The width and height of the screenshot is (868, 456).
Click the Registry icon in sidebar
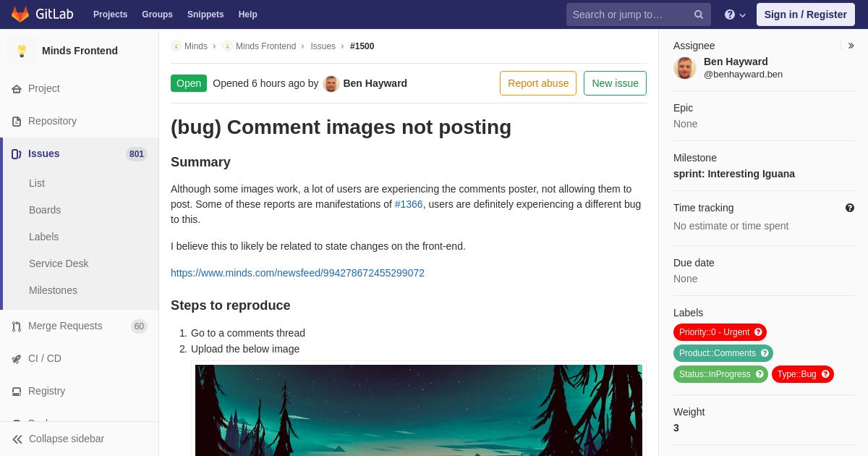[17, 391]
